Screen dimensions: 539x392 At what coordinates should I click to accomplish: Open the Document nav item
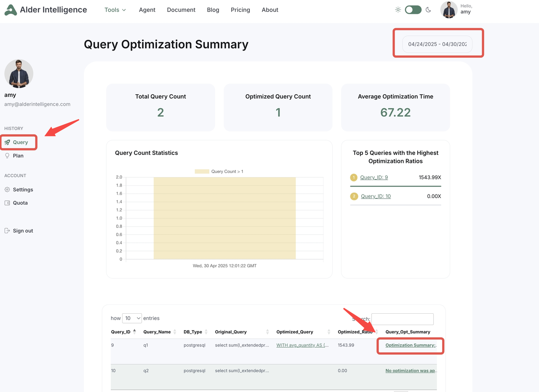(181, 10)
